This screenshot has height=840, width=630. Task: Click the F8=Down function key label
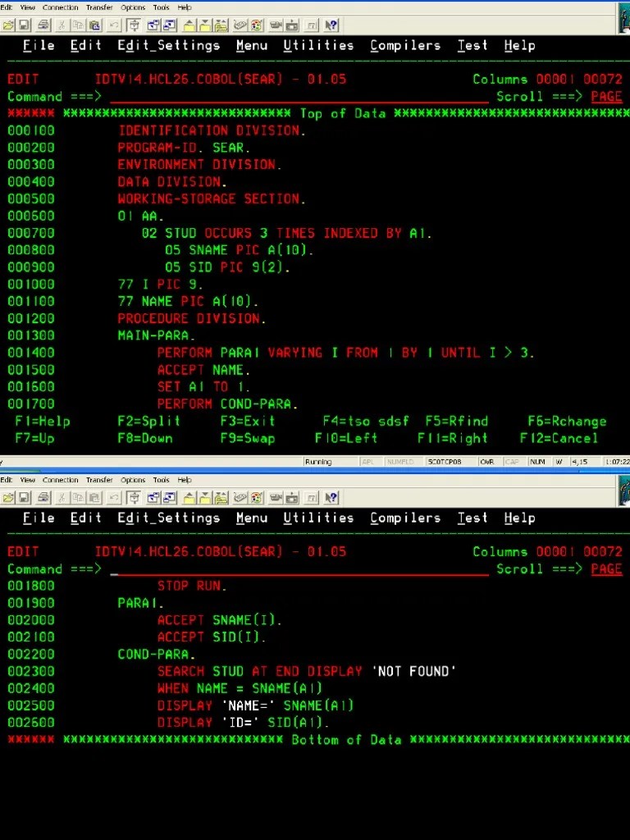click(x=145, y=438)
